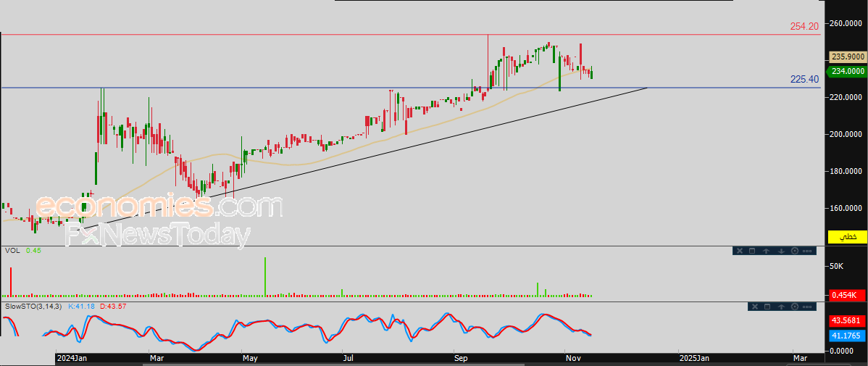Open VOL indicator settings gear
The height and width of the screenshot is (366, 868).
[x=794, y=251]
